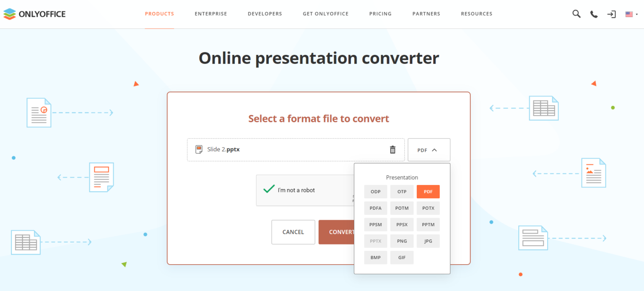
Task: Switch to the Developers section
Action: (265, 13)
